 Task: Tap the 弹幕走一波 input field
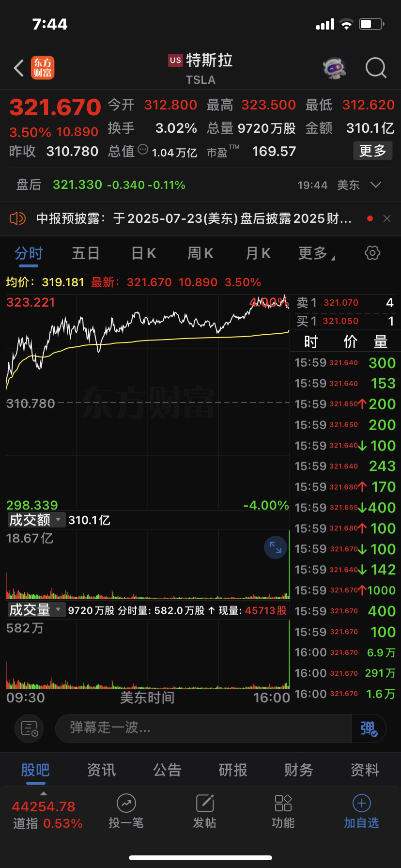point(203,728)
